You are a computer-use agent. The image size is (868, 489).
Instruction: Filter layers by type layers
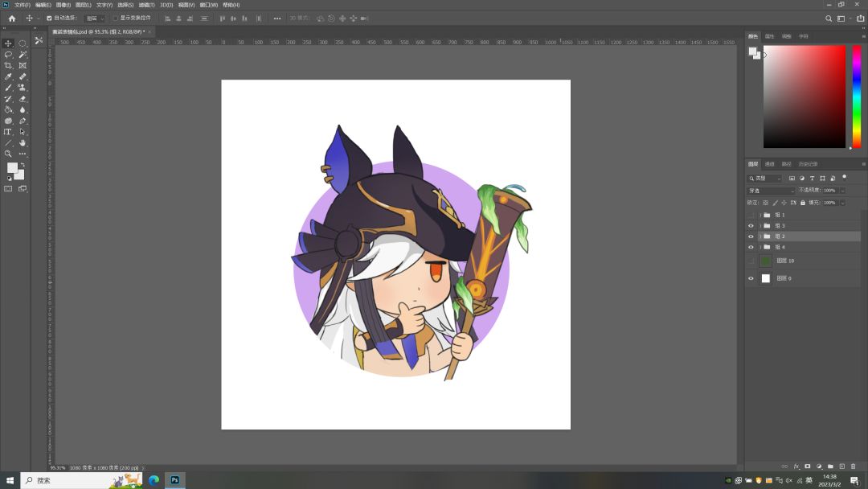point(812,179)
